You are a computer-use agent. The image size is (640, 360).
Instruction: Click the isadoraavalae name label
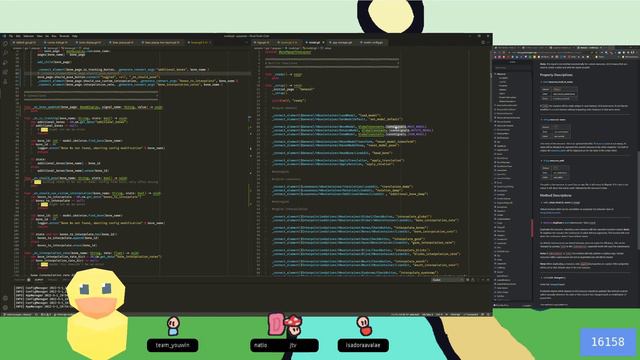[363, 345]
